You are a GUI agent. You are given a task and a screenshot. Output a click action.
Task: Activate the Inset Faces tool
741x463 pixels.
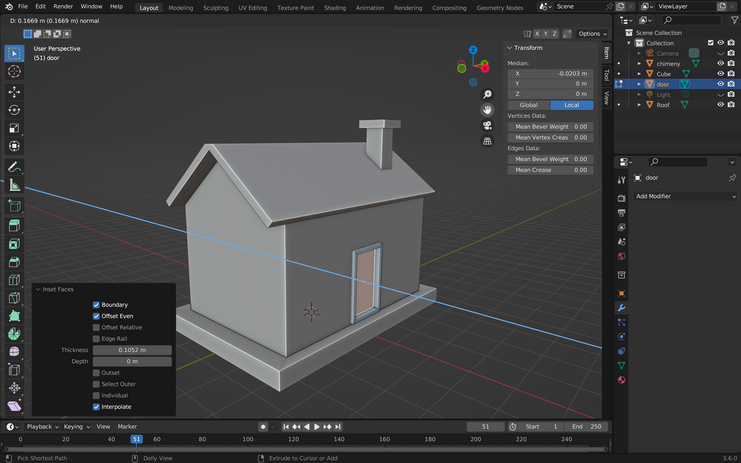[x=14, y=244]
